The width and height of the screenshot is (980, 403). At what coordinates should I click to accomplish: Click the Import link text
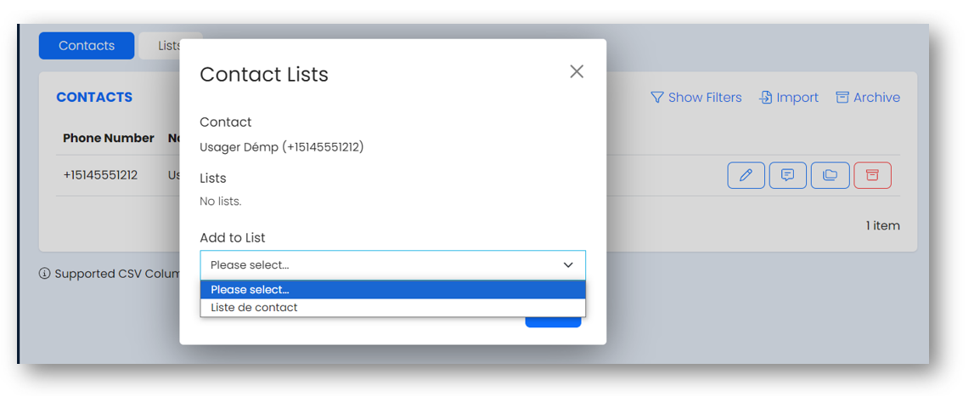pos(797,98)
